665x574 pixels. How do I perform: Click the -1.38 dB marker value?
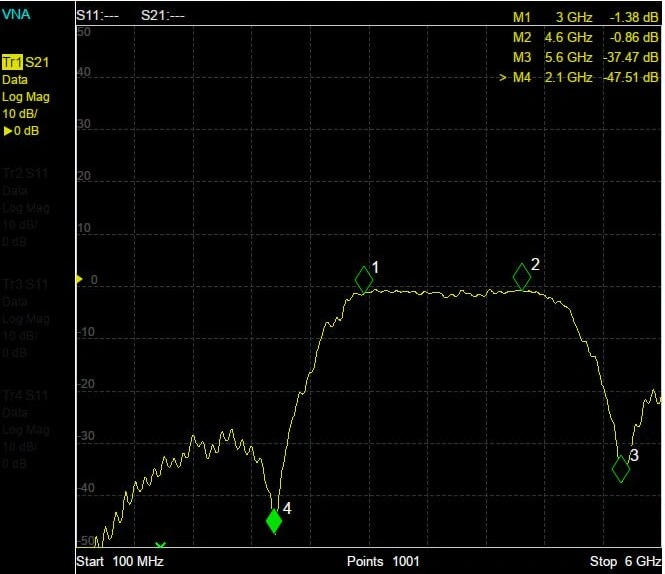[x=634, y=17]
